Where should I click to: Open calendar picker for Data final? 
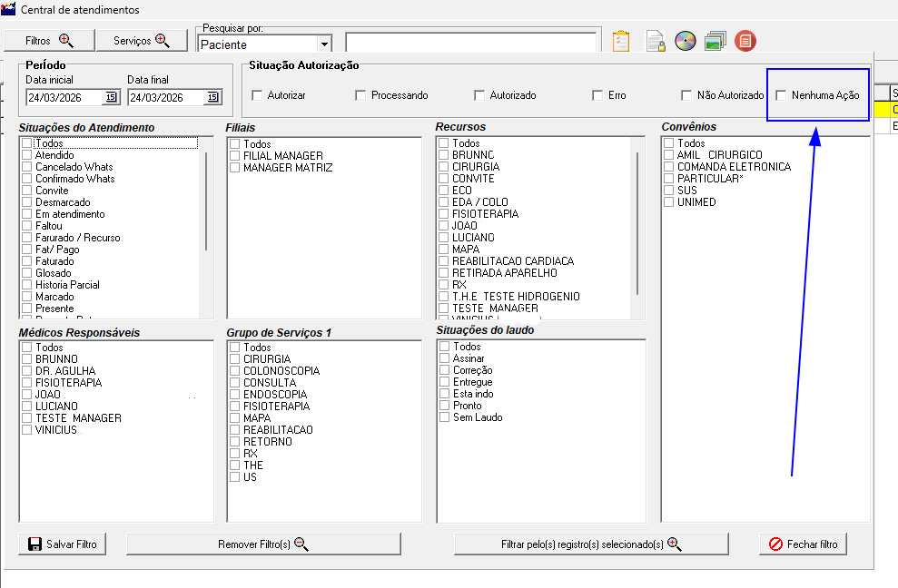(212, 97)
